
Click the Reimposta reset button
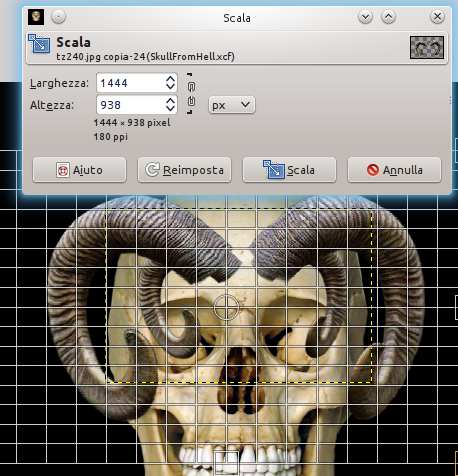tap(184, 170)
